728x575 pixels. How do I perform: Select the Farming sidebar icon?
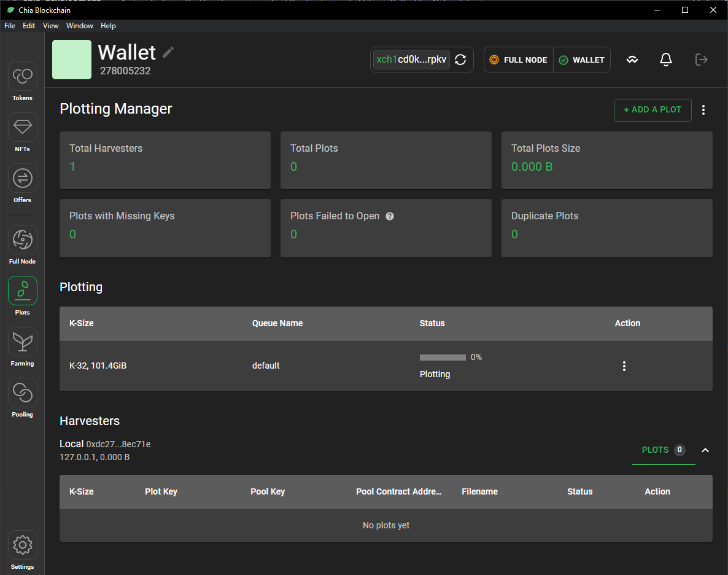click(23, 342)
